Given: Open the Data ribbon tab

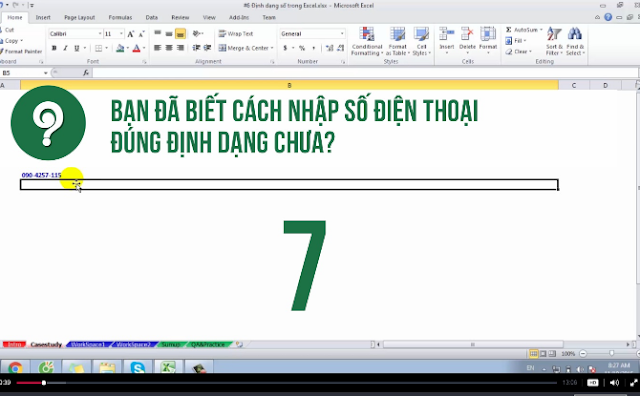Looking at the screenshot, I should point(151,18).
